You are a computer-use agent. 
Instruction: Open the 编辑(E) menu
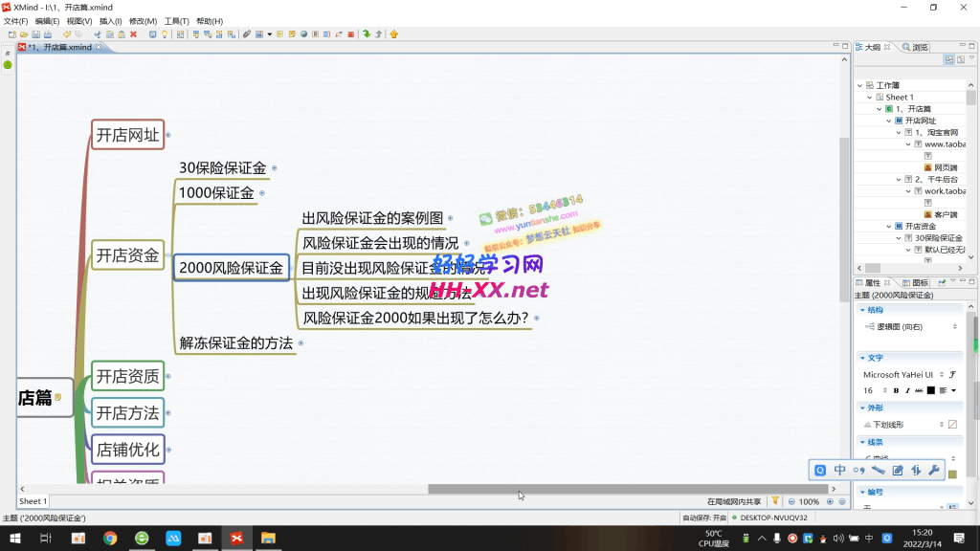(x=47, y=21)
